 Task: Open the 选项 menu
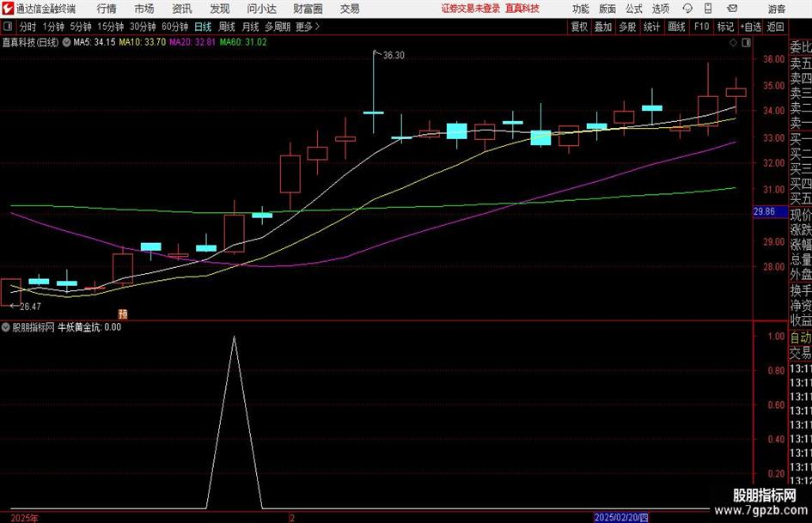[x=660, y=9]
